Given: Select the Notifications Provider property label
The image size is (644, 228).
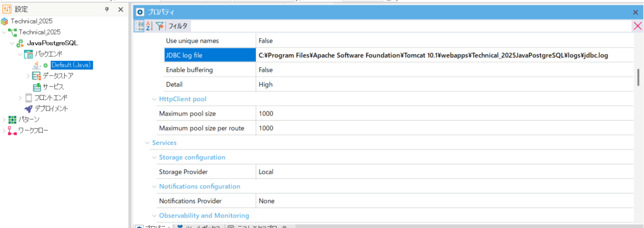Looking at the screenshot, I should (190, 201).
